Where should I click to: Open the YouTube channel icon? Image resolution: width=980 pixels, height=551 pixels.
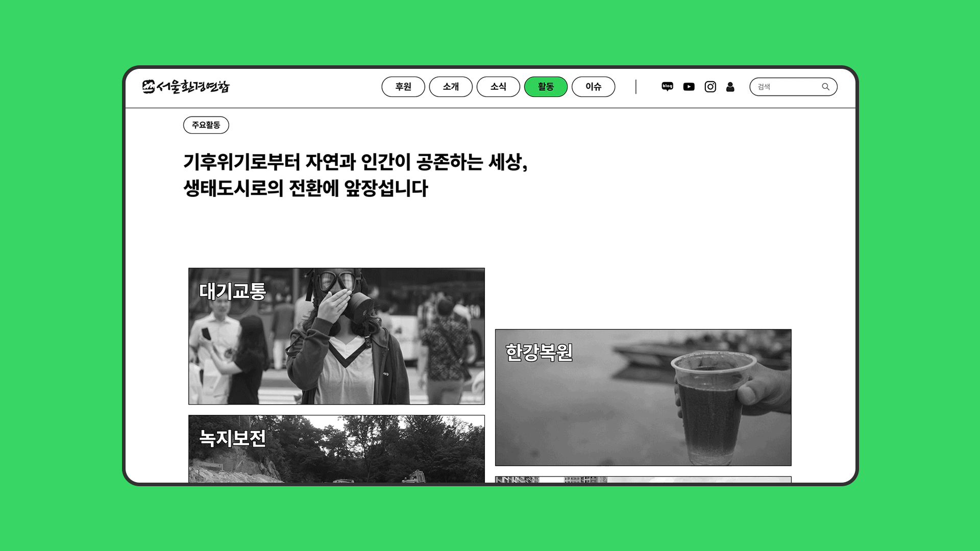pos(689,87)
